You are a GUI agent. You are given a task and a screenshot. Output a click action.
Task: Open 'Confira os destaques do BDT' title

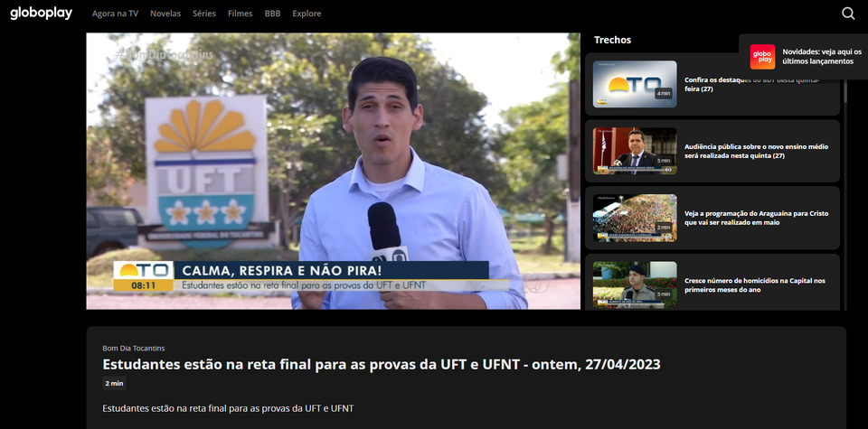tap(751, 84)
